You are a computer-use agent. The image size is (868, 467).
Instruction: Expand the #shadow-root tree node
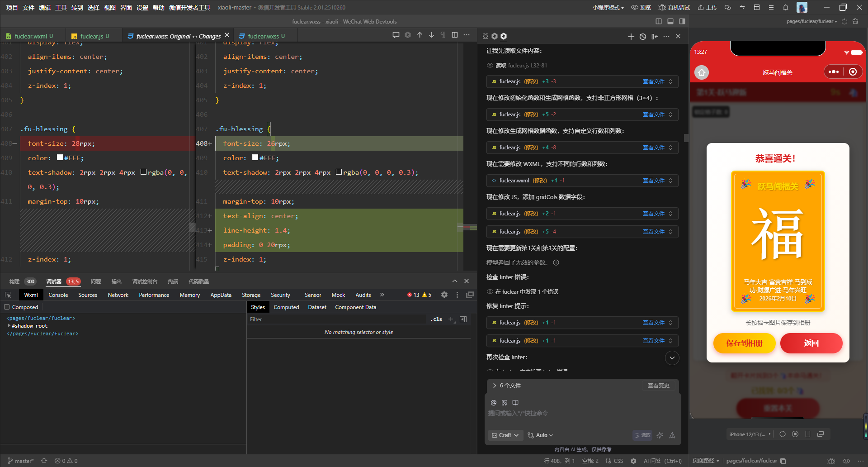point(9,326)
